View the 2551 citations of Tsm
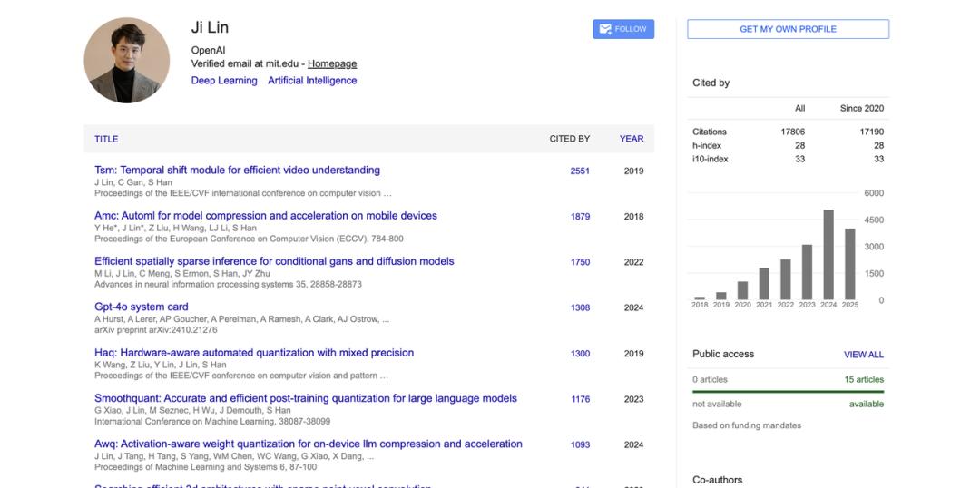The image size is (980, 488). click(x=580, y=171)
